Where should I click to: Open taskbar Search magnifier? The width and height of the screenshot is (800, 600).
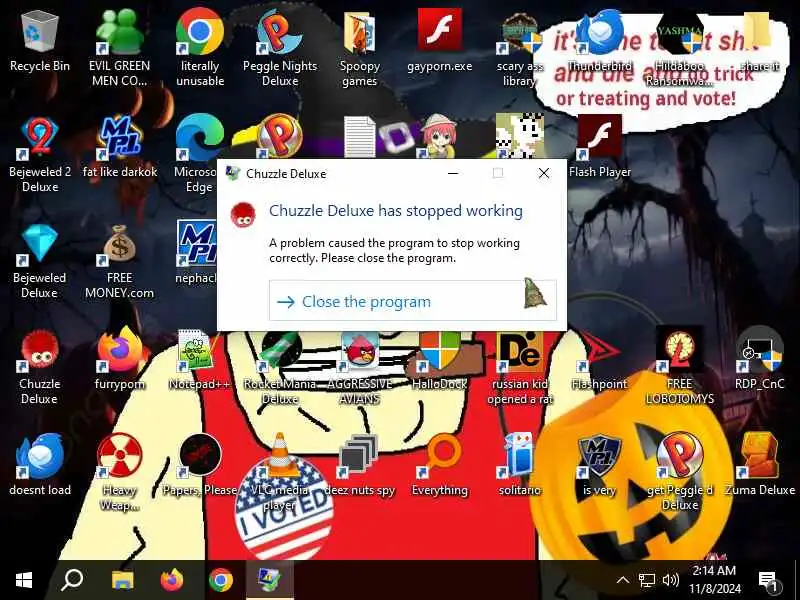[x=72, y=580]
